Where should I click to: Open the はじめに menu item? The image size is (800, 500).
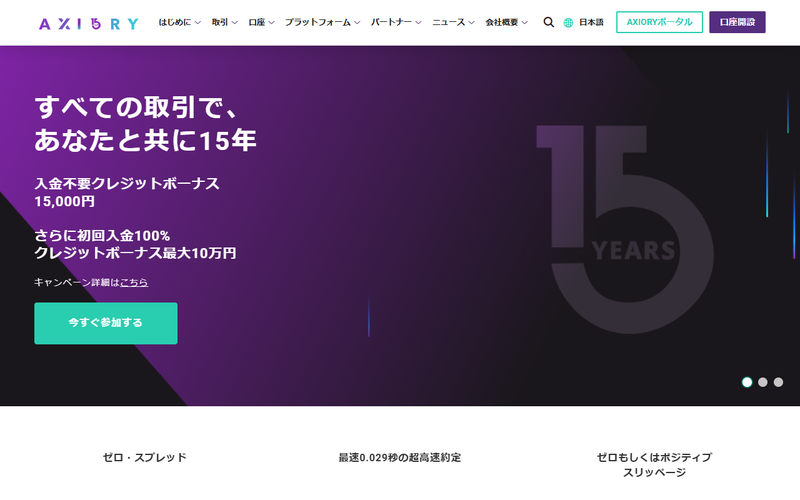coord(174,22)
